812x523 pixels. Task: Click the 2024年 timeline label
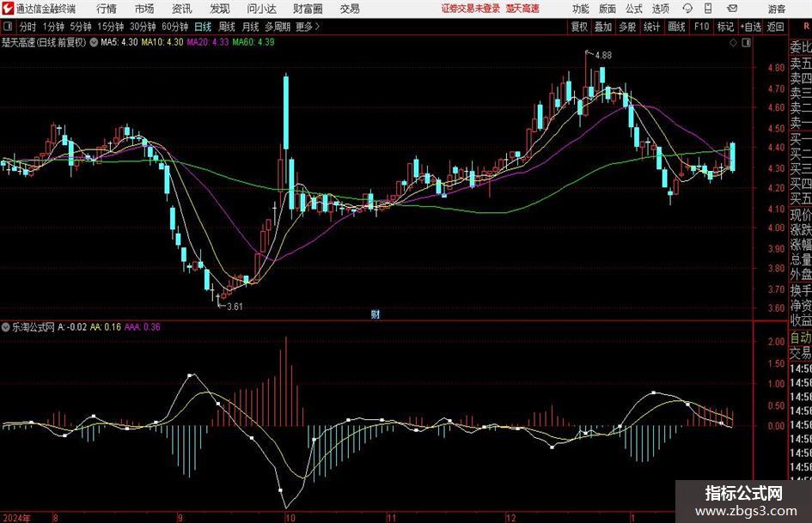(x=16, y=518)
